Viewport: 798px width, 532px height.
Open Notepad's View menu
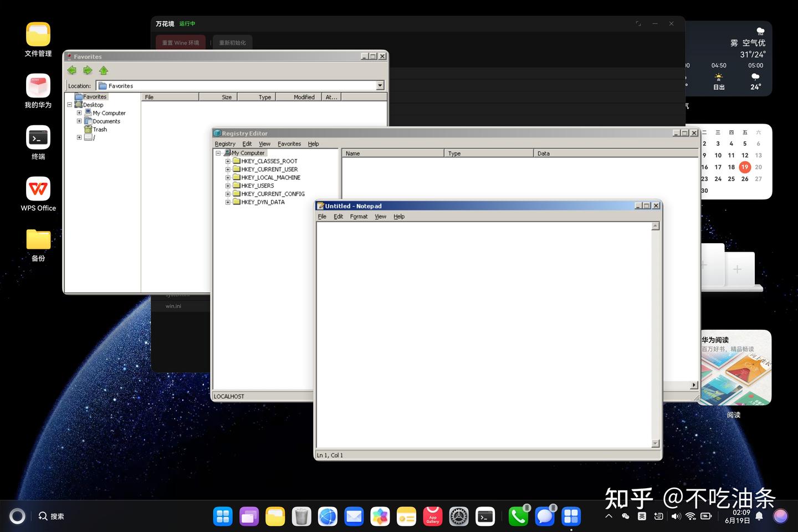click(x=380, y=217)
